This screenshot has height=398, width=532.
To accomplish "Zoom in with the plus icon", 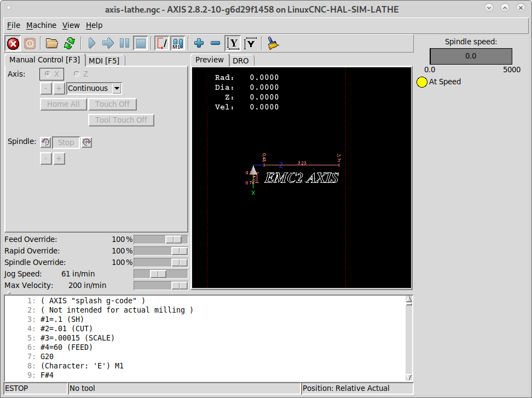I will coord(199,43).
